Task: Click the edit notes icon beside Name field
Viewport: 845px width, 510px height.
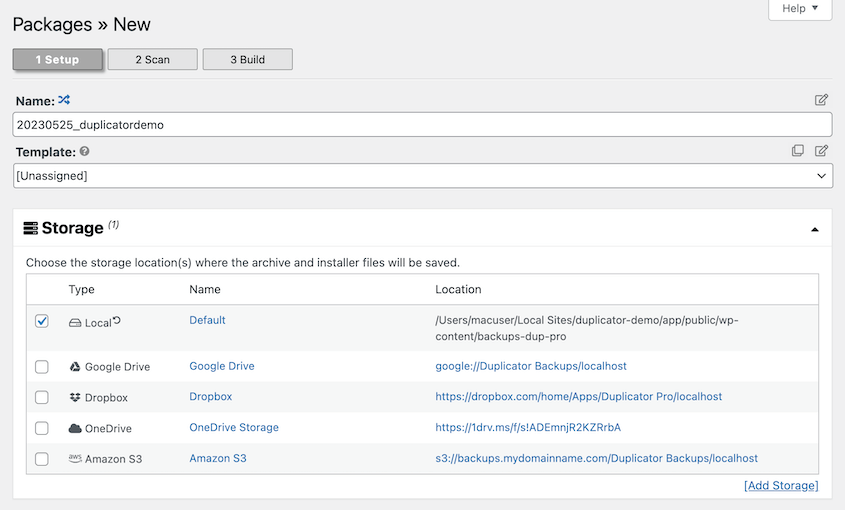Action: [x=821, y=100]
